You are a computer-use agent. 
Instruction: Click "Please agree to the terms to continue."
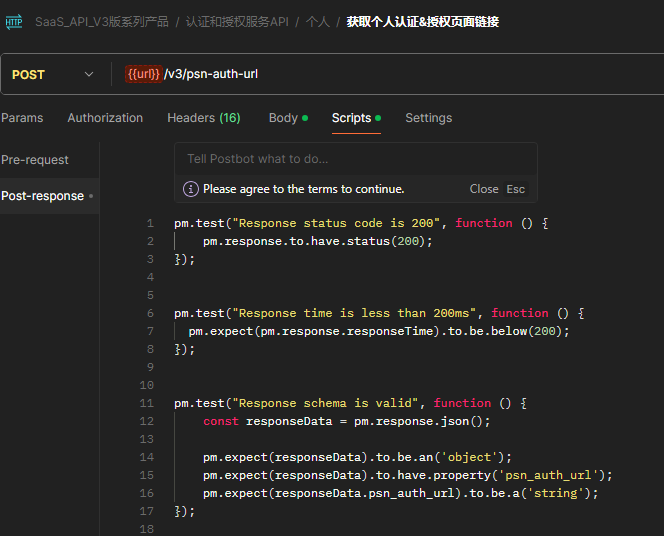304,189
